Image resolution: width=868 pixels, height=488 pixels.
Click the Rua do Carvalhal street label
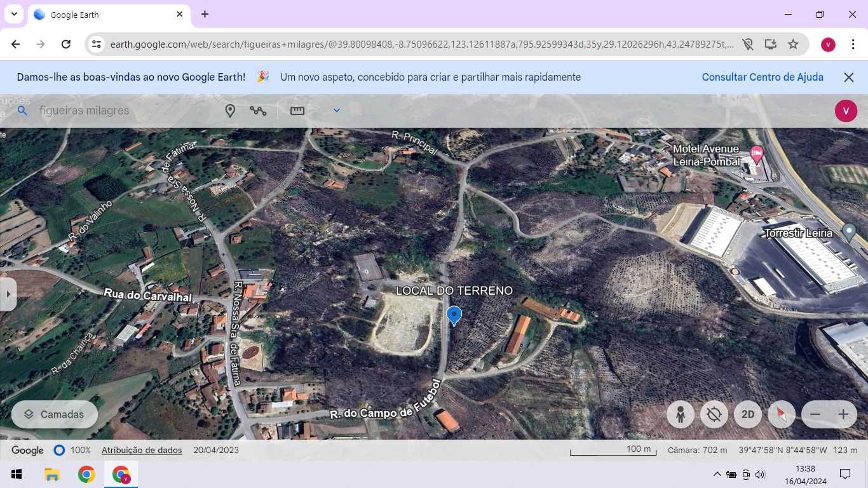(x=147, y=295)
